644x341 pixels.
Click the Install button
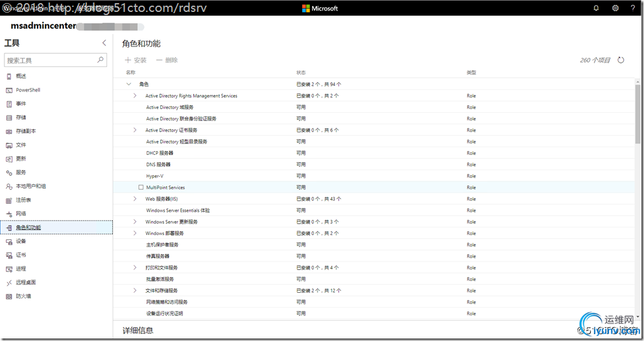pyautogui.click(x=136, y=60)
